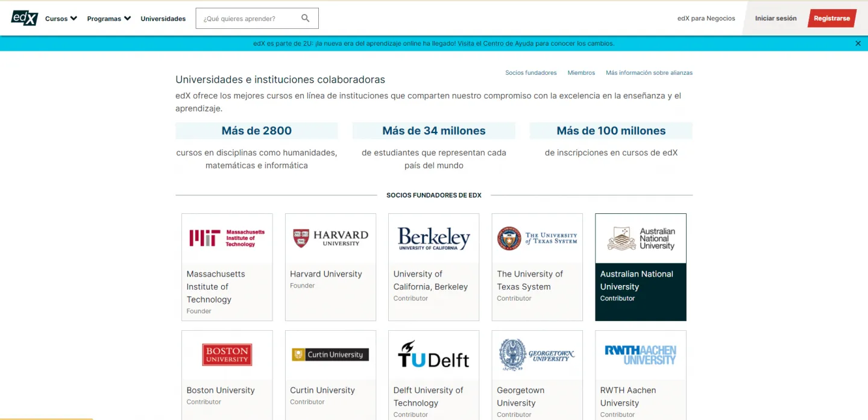Screen dimensions: 868x420
Task: Click the Georgetown University logo
Action: [x=537, y=355]
